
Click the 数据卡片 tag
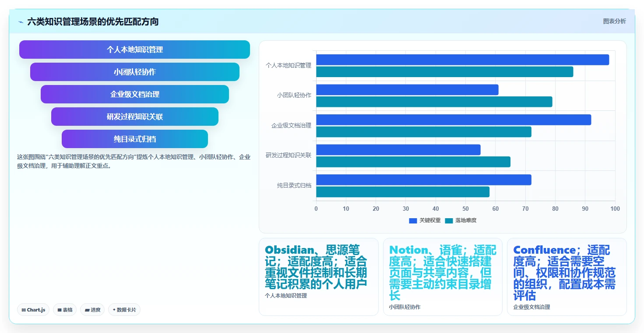pos(124,310)
